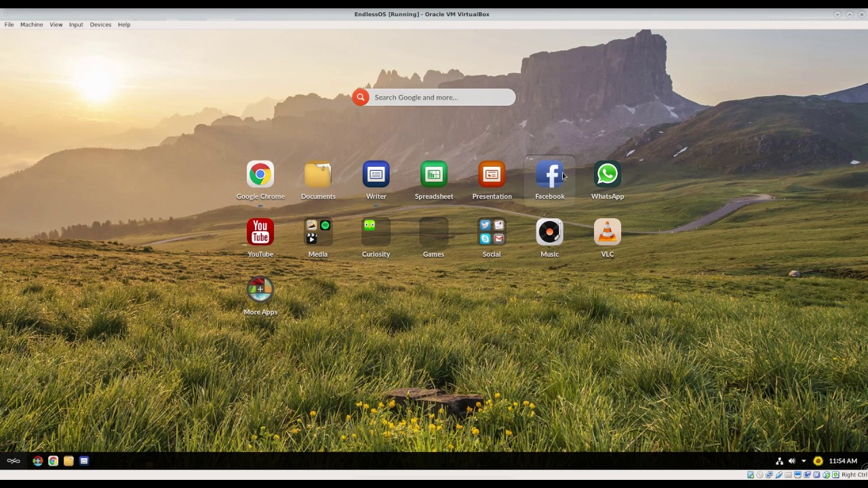Launch the Presentation application
The height and width of the screenshot is (488, 868).
click(492, 181)
